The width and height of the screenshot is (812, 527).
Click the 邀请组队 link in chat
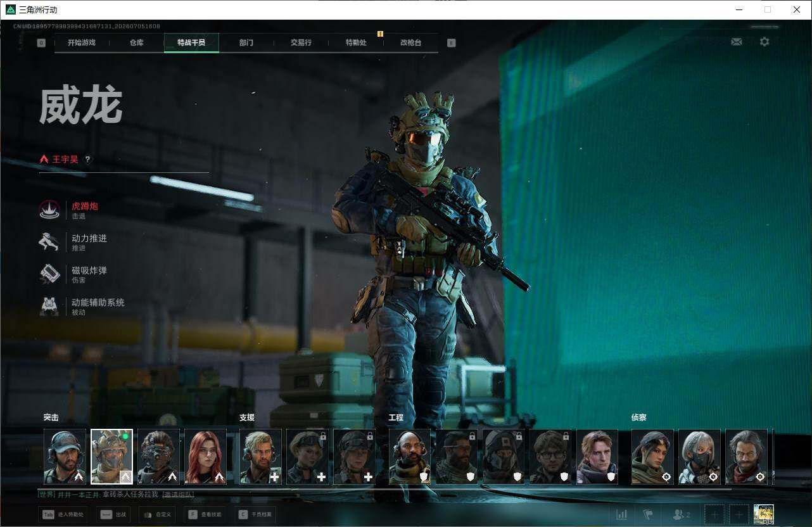click(178, 494)
